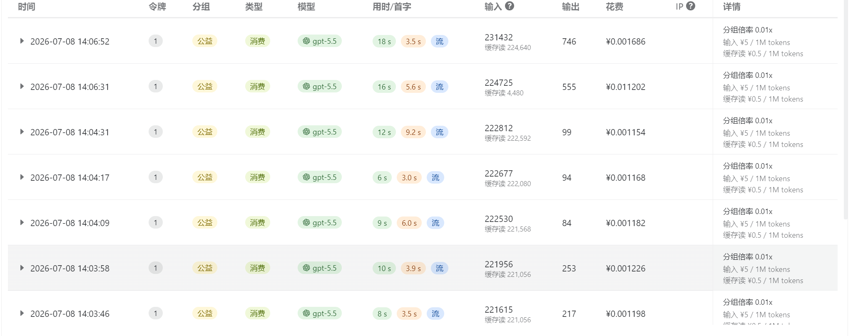Click gpt-5.5 model tag in 14:04:17 row

click(320, 177)
